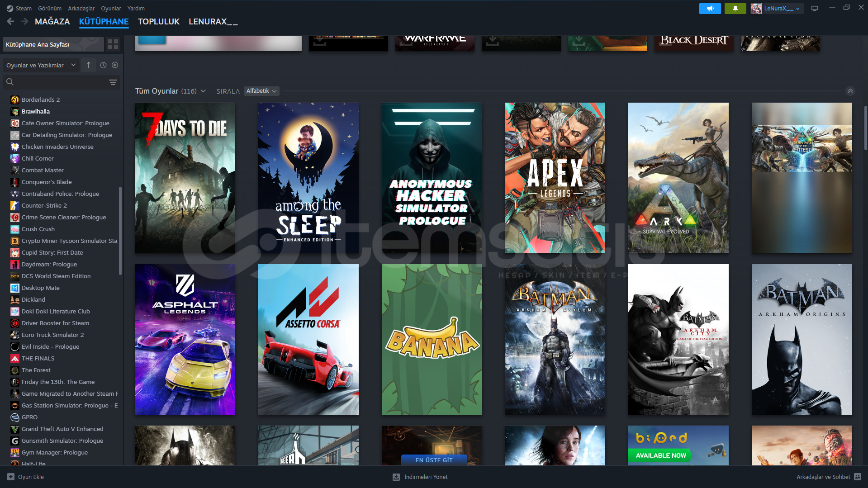Go forward with the right arrow button

click(25, 21)
